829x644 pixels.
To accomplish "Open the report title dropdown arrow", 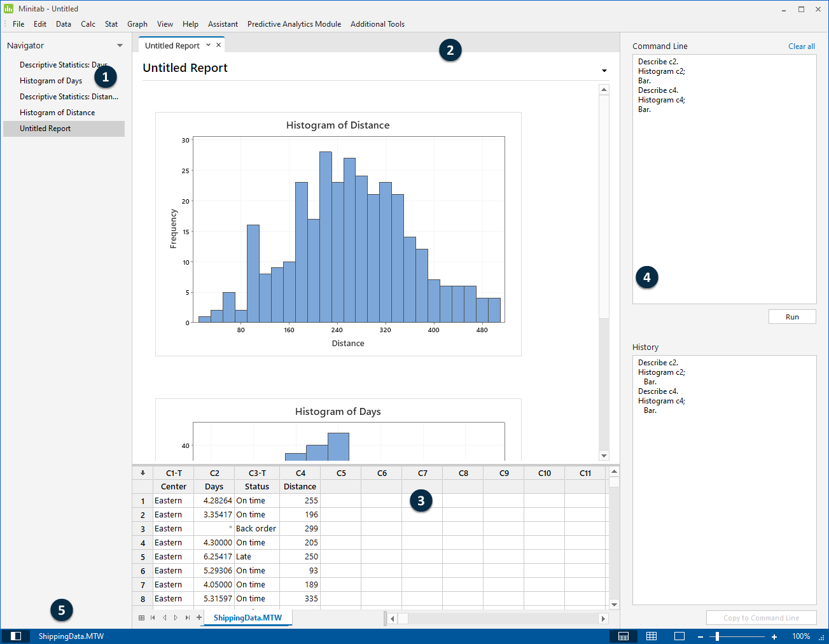I will [603, 71].
